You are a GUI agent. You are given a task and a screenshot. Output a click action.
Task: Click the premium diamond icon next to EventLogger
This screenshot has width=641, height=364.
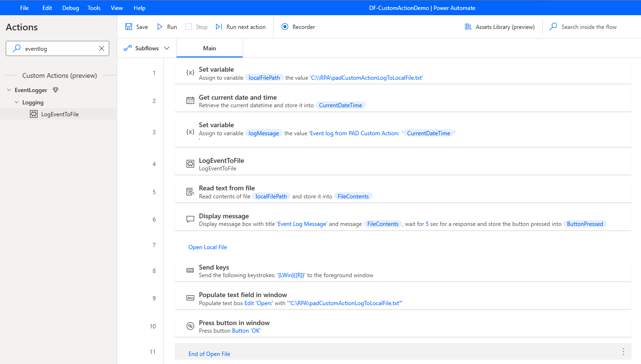click(56, 90)
